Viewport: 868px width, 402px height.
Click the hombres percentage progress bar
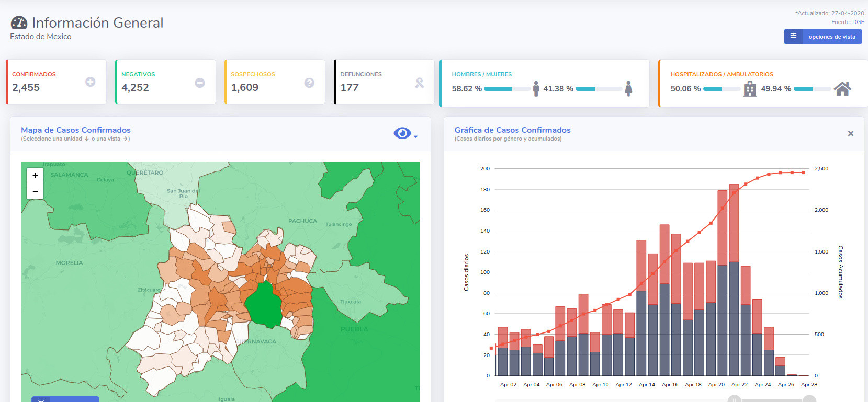click(507, 89)
